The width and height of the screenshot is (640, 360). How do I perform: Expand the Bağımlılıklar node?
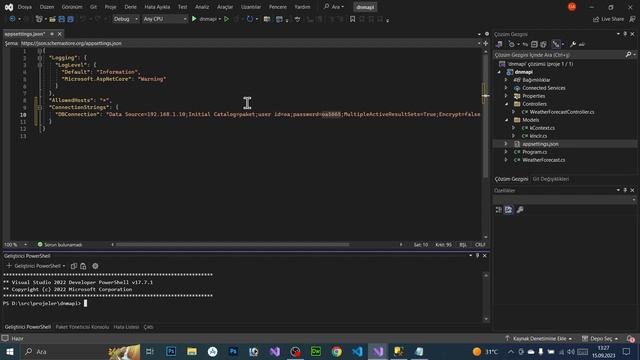pyautogui.click(x=506, y=80)
